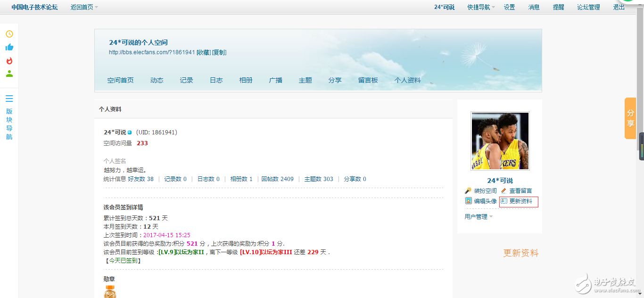Open the 留言板 tab

tap(368, 80)
